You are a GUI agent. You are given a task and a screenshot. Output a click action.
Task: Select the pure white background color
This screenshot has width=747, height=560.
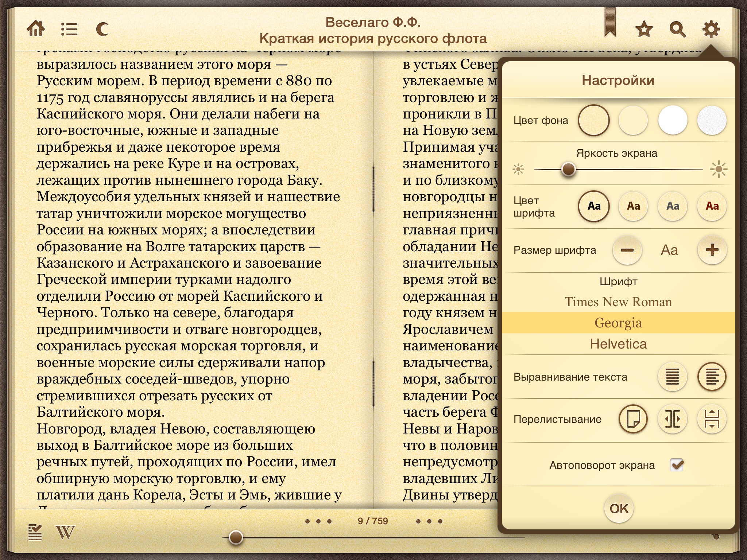click(x=673, y=120)
